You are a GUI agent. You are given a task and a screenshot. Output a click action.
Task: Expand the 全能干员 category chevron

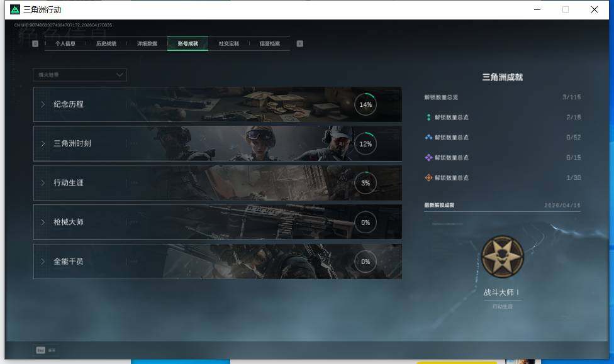43,262
